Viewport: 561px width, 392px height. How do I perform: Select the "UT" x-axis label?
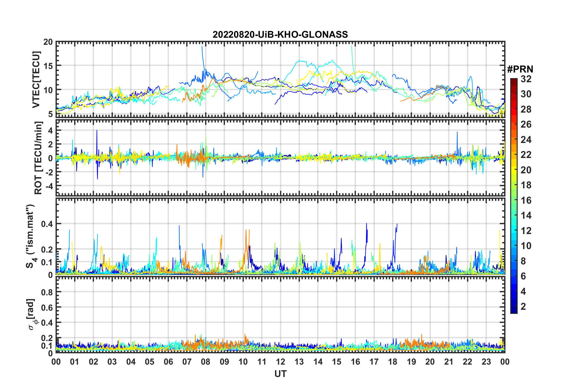point(280,374)
